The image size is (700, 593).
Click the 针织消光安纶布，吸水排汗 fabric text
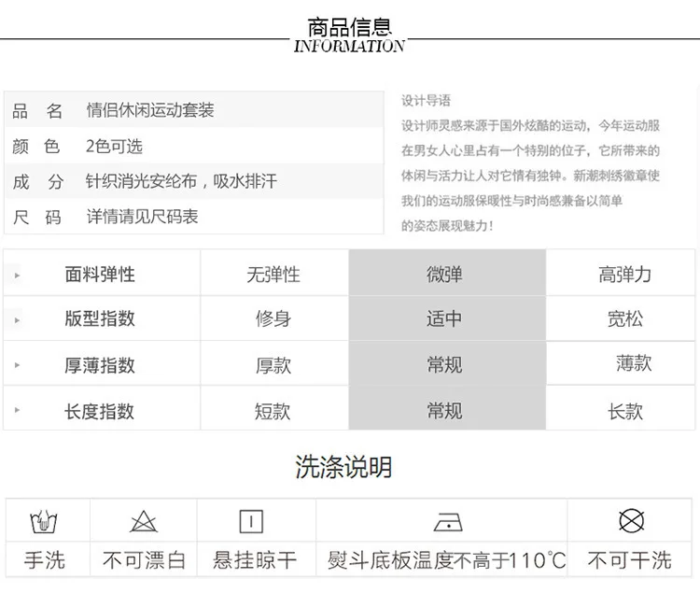[181, 181]
